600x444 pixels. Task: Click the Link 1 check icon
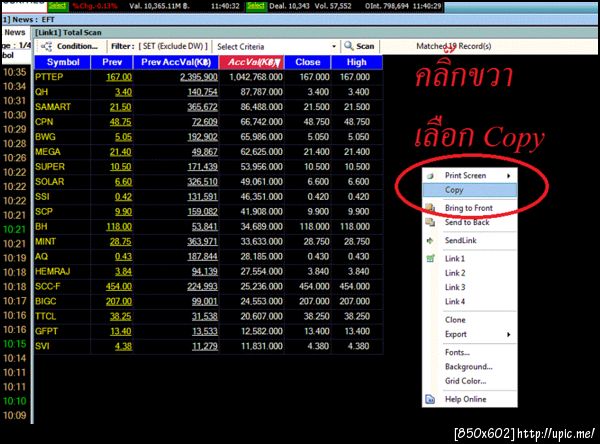point(430,259)
